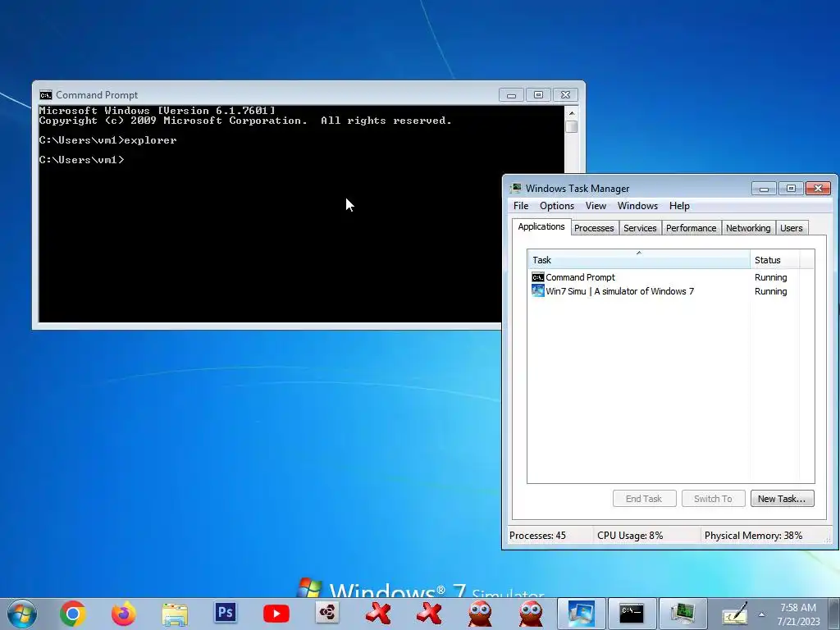Image resolution: width=840 pixels, height=630 pixels.
Task: Close the Command Prompt window
Action: [x=565, y=95]
